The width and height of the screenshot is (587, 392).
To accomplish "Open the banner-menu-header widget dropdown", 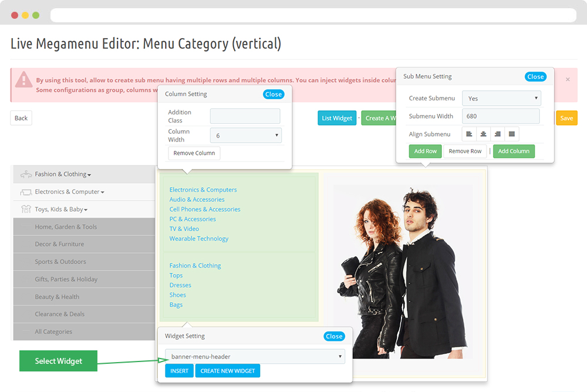I will (255, 356).
